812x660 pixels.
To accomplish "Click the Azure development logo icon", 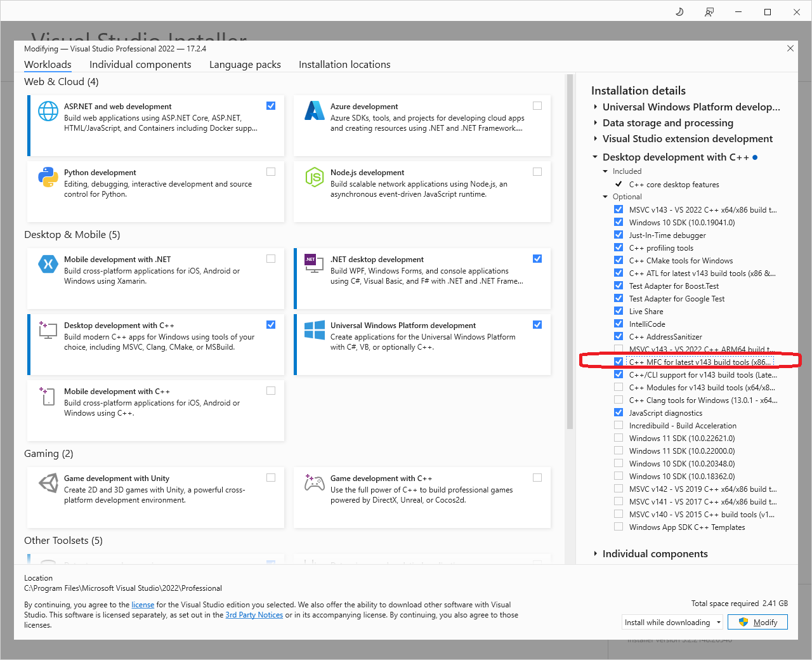I will [x=315, y=111].
